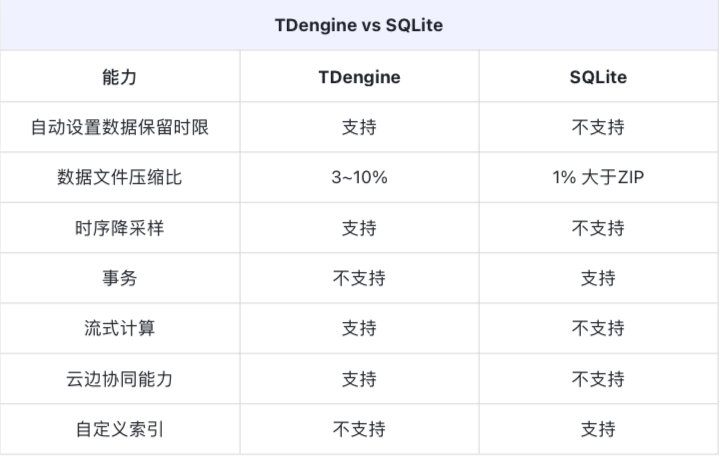
Task: Click the "TDengine vs SQLite" table title
Action: tap(359, 25)
